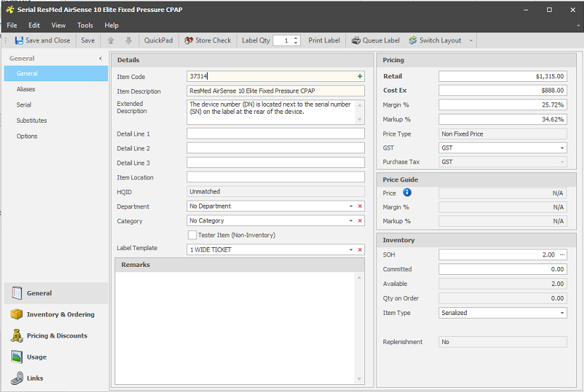
Task: Click the Store Check icon
Action: [x=189, y=41]
